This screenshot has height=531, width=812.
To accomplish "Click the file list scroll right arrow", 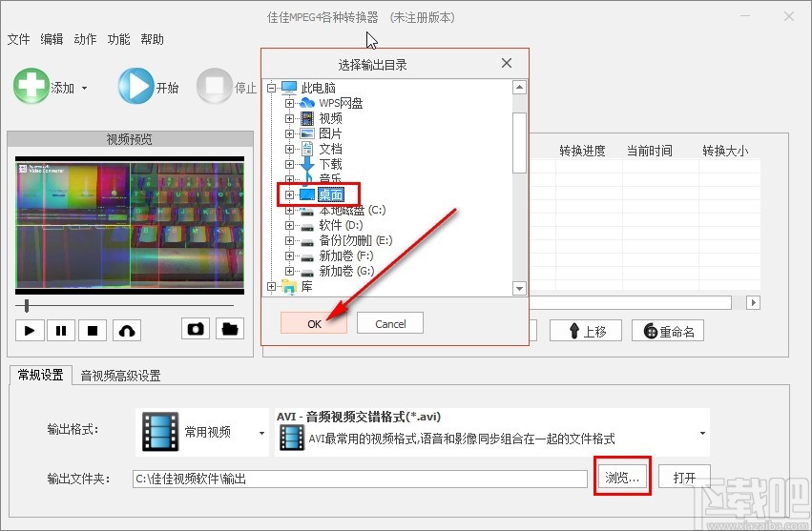I will [753, 303].
